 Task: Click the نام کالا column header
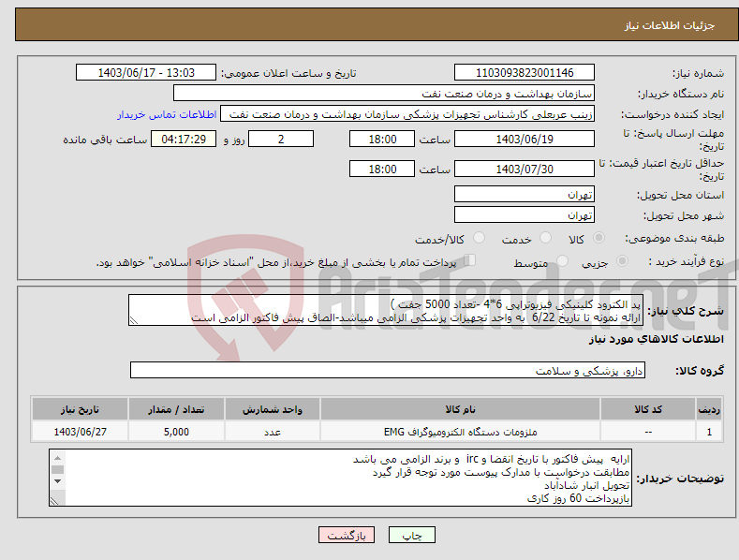[x=461, y=409]
